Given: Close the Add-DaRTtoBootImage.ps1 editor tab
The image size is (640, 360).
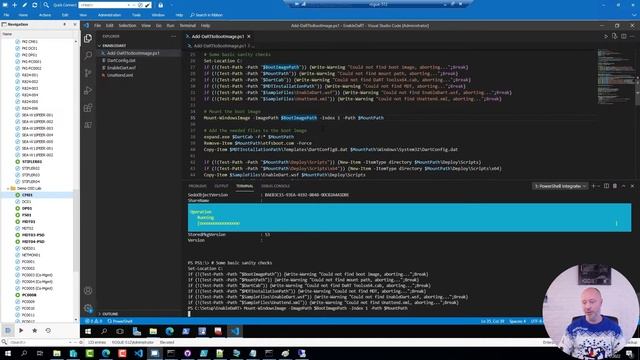Looking at the screenshot, I should coord(249,36).
